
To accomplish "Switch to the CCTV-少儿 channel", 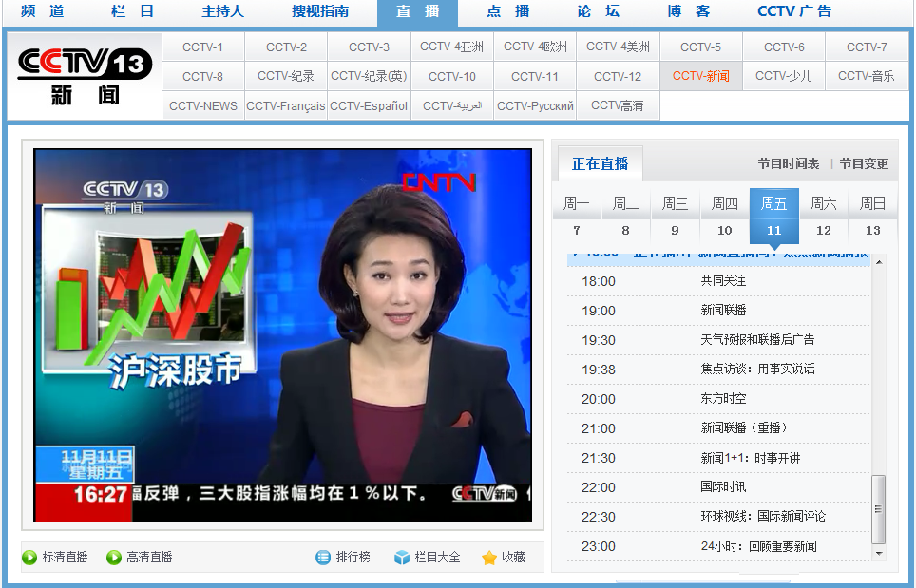I will [784, 77].
